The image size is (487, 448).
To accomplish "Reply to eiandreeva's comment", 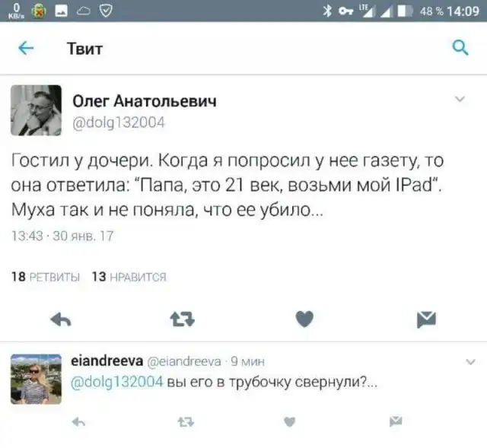I will coord(78,422).
